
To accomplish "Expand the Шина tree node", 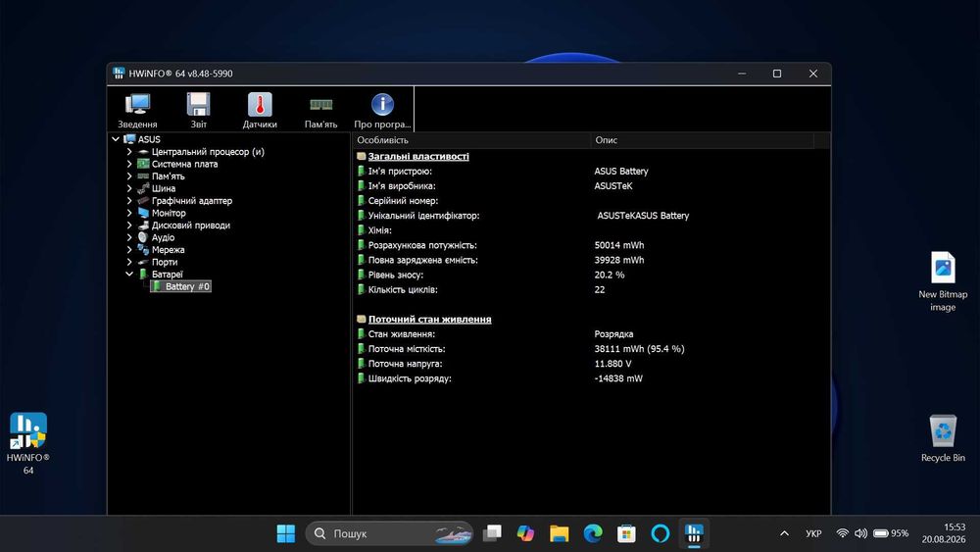I will point(129,188).
